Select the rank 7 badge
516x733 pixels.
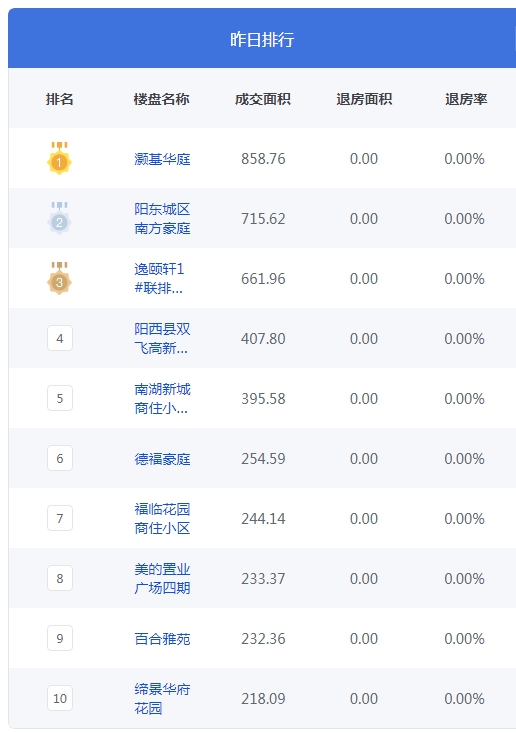point(60,518)
